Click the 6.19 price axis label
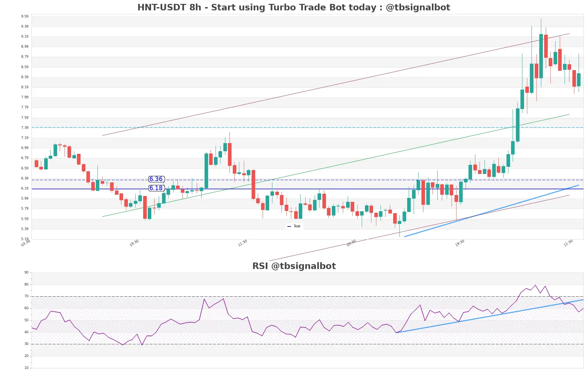 click(25, 188)
